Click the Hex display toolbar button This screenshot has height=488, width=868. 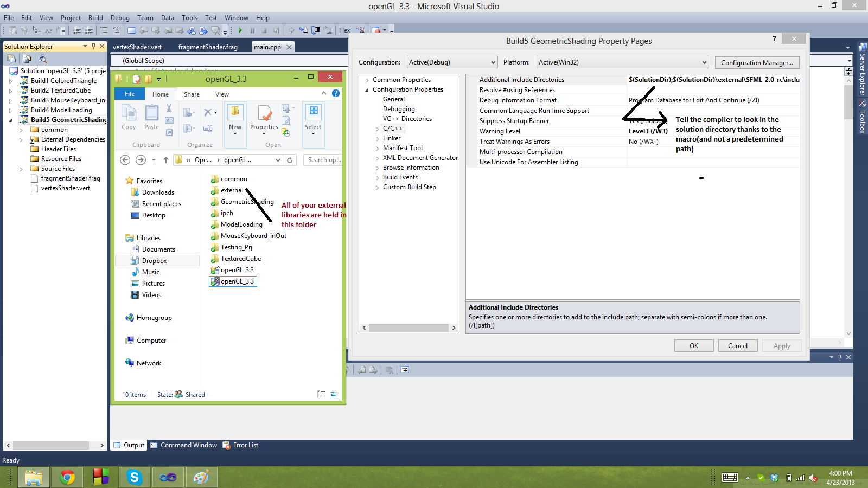[x=344, y=30]
